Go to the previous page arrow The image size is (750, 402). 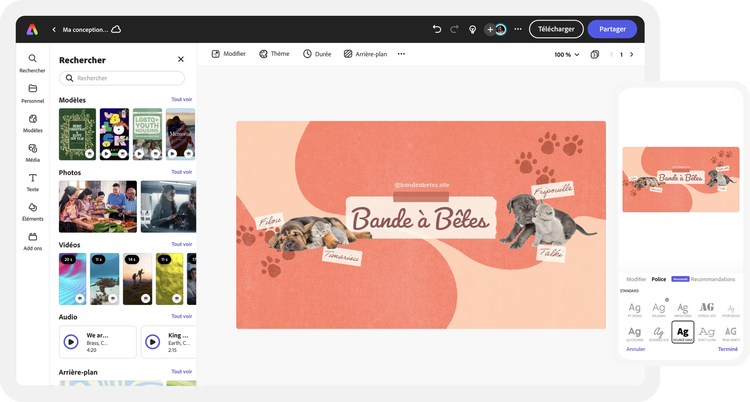(x=611, y=55)
